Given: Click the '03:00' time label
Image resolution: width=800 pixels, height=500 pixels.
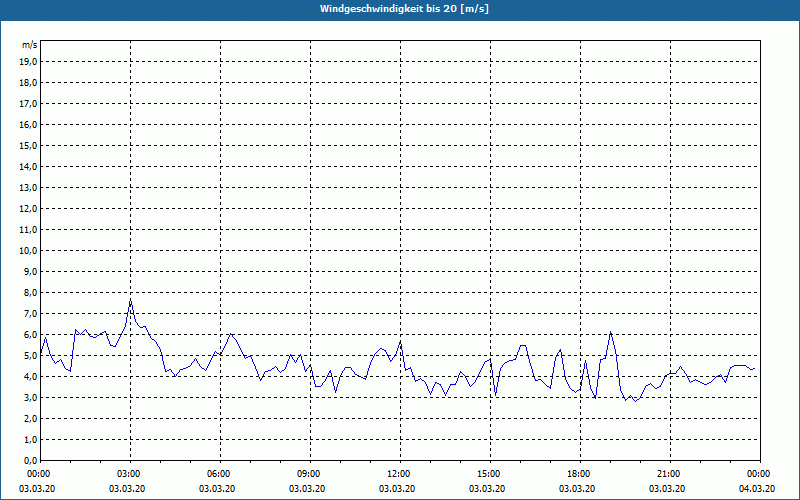Looking at the screenshot, I should coord(131,474).
